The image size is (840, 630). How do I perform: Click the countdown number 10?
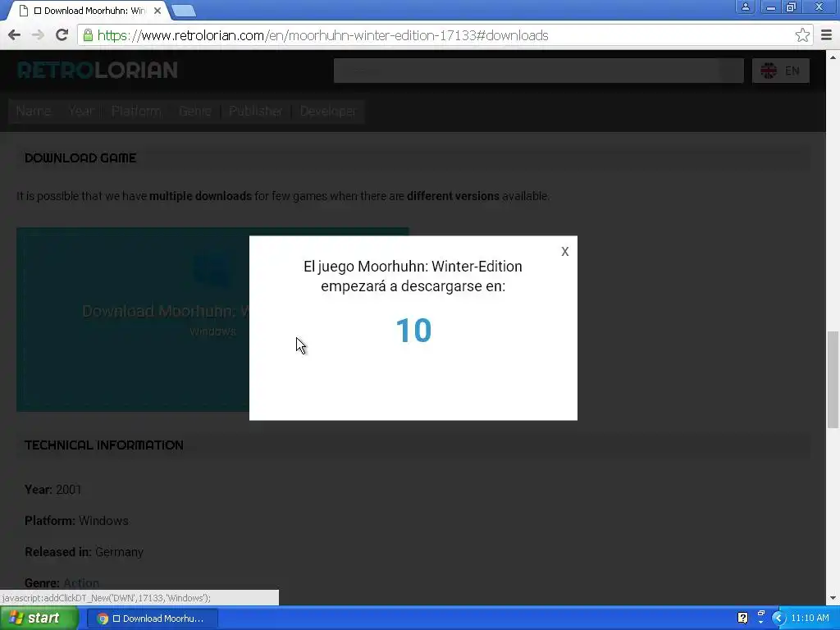click(x=413, y=331)
